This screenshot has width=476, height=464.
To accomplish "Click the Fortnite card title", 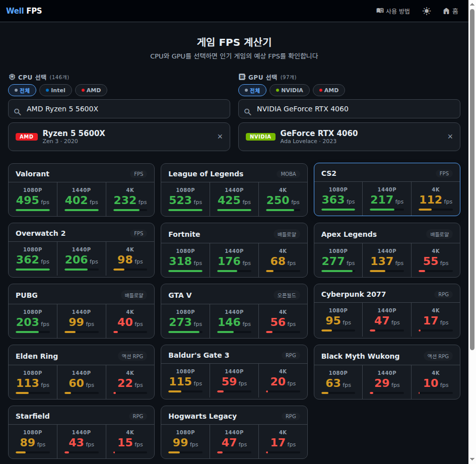I will [184, 234].
